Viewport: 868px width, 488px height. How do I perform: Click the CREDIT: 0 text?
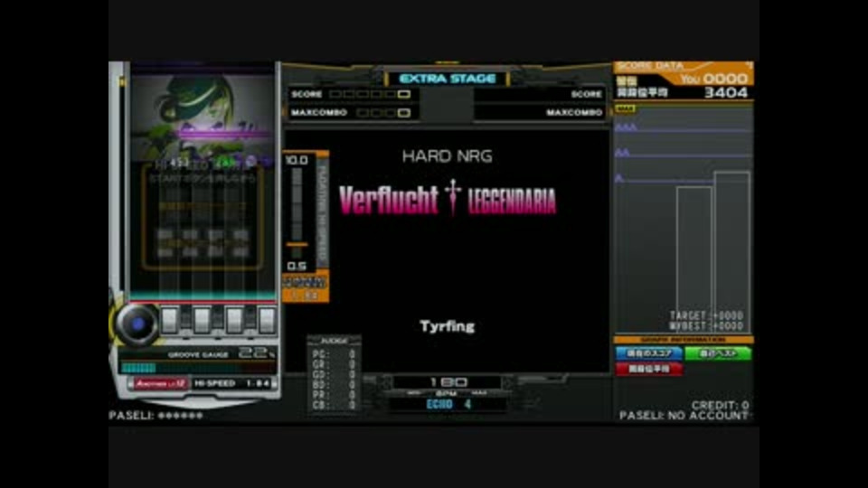point(720,405)
